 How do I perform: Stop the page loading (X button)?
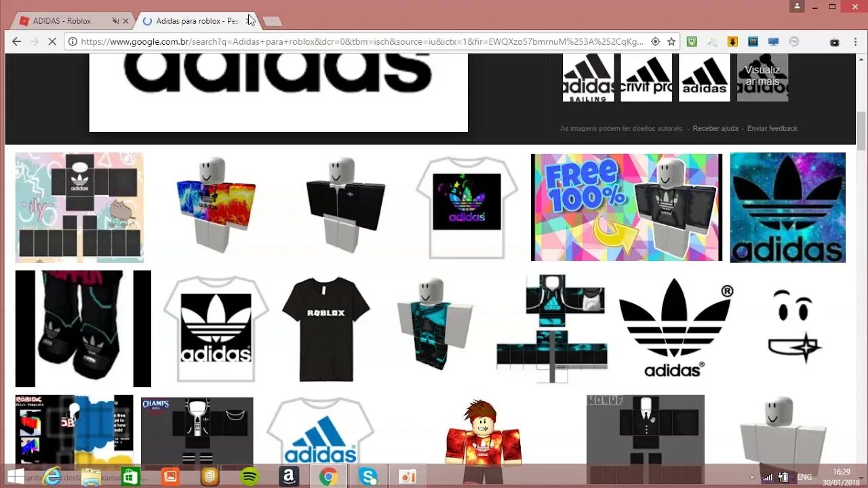[x=52, y=42]
